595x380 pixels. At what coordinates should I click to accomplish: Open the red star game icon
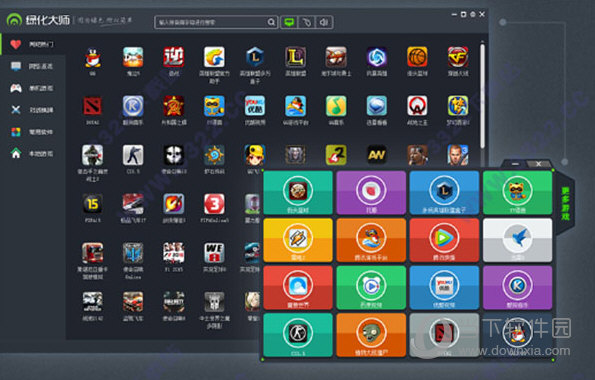(x=174, y=106)
